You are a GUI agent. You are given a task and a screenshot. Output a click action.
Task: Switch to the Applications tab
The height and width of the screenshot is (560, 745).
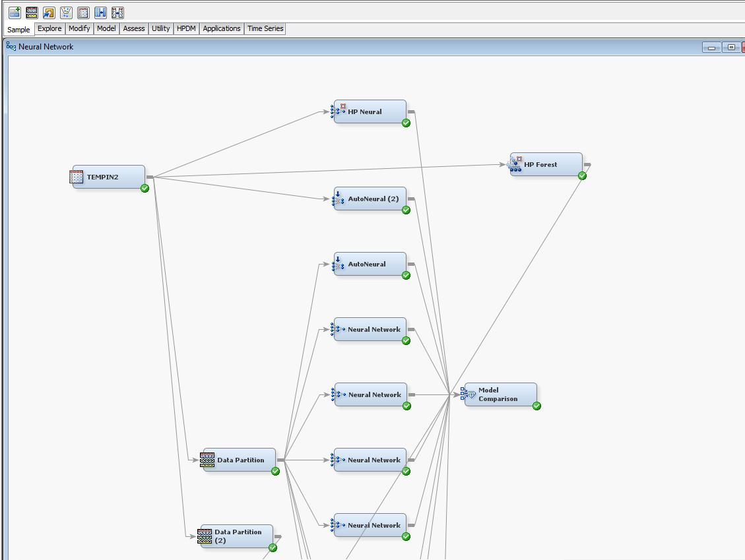tap(221, 28)
